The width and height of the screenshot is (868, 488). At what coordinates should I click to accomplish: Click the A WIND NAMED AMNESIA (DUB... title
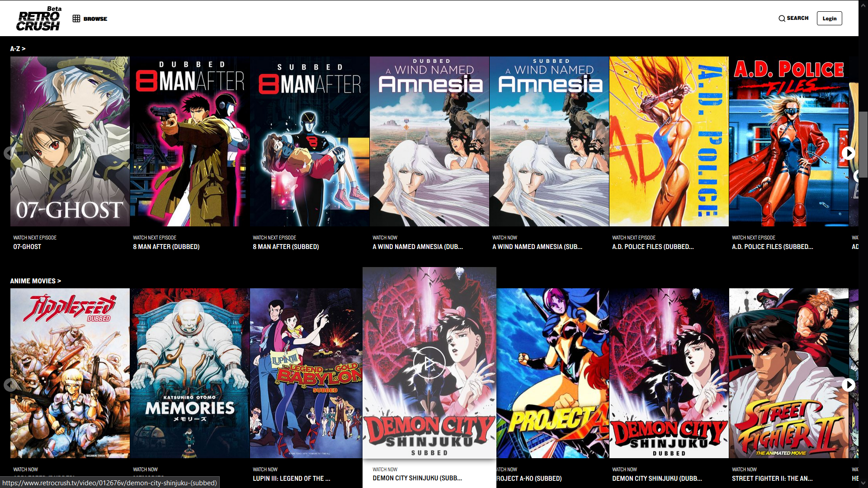(418, 247)
